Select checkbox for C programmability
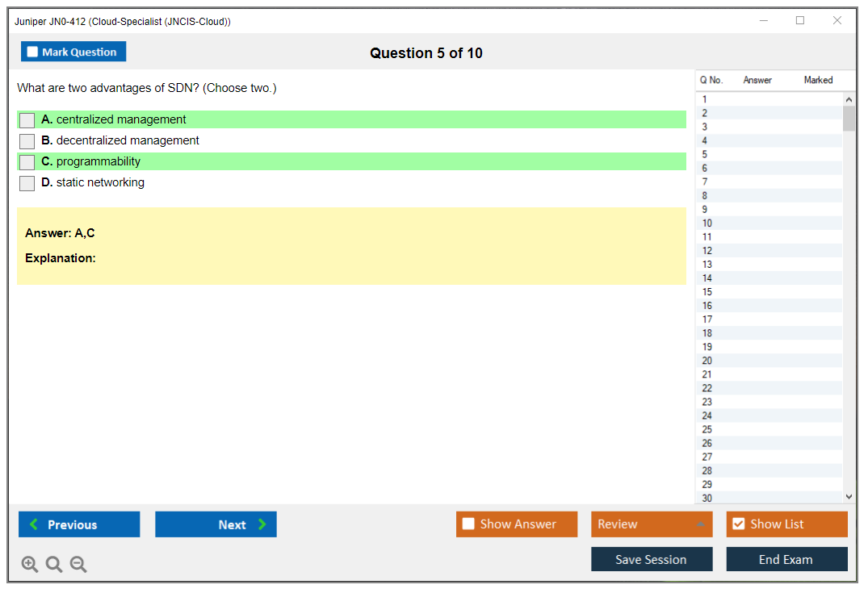Viewport: 868px width, 593px height. point(27,162)
